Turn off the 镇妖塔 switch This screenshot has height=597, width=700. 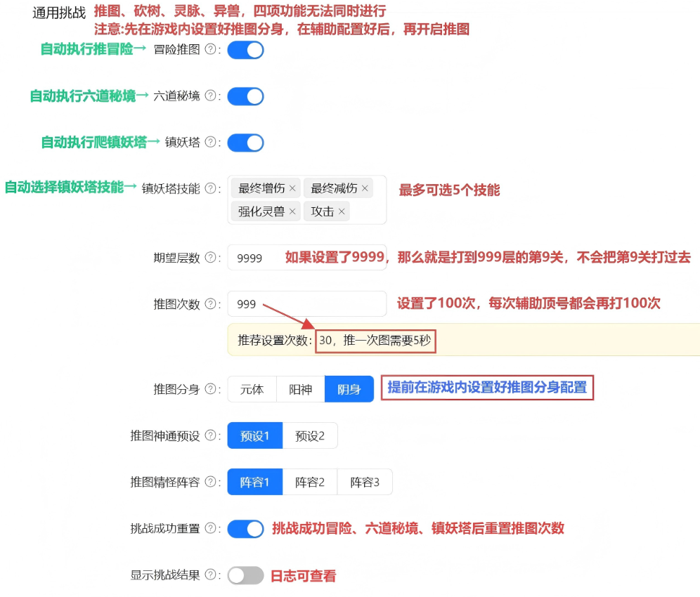(245, 143)
